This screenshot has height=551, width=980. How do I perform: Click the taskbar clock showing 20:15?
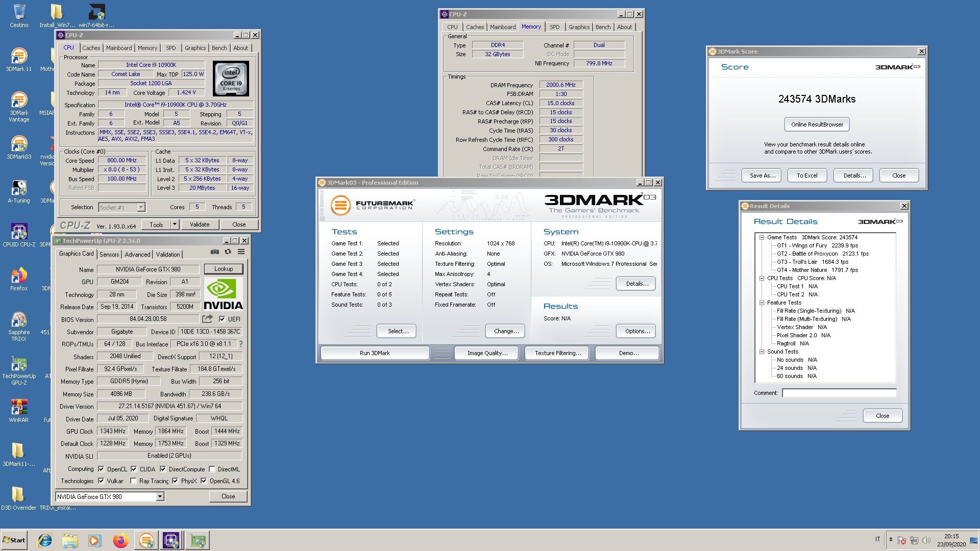[x=951, y=540]
